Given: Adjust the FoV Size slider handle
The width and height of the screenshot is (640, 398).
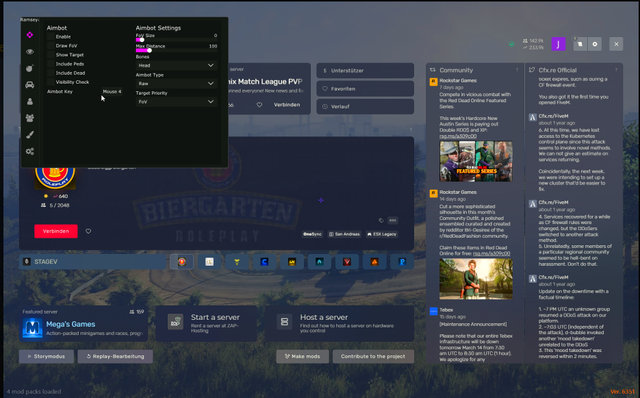Looking at the screenshot, I should (141, 40).
